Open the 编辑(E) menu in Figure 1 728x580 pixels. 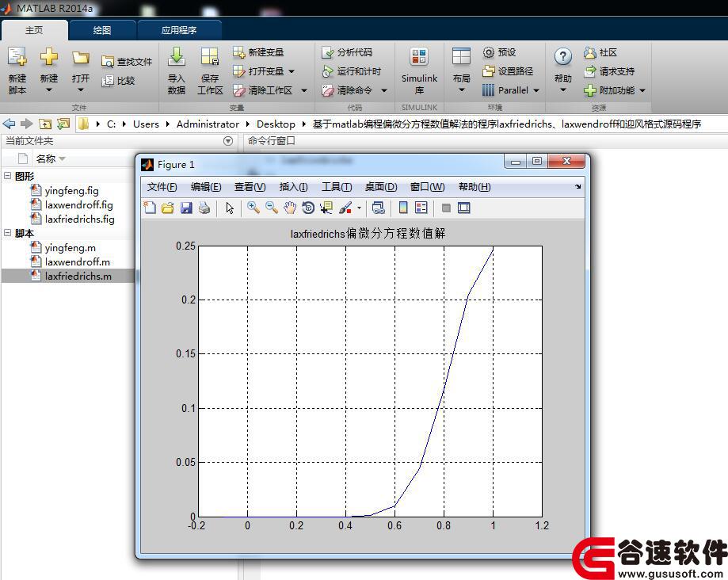coord(206,187)
